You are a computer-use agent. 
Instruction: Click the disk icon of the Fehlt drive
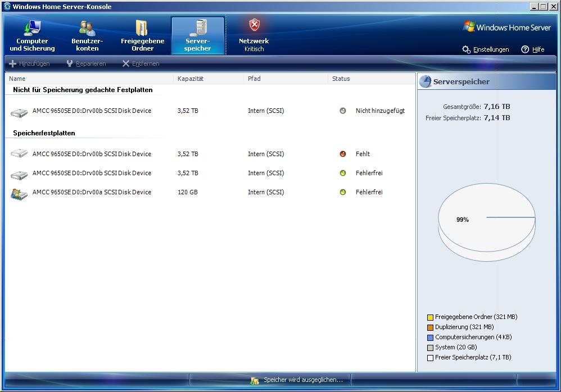(x=19, y=154)
